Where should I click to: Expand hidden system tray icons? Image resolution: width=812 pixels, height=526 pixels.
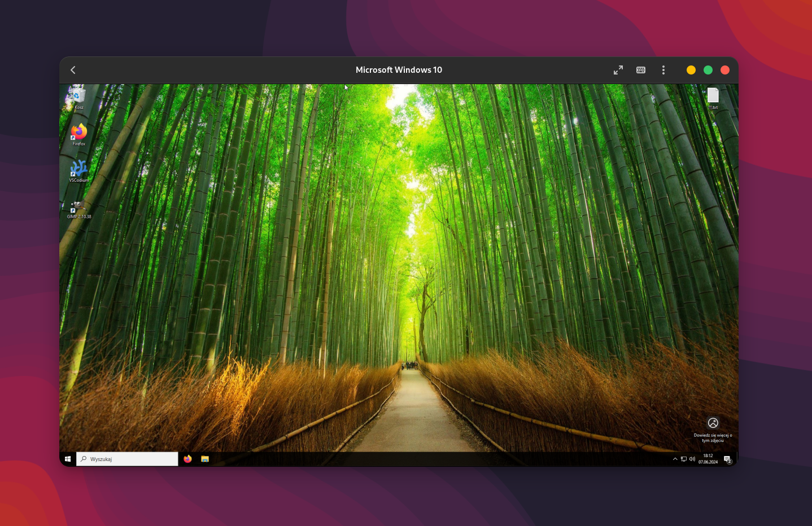pyautogui.click(x=675, y=459)
